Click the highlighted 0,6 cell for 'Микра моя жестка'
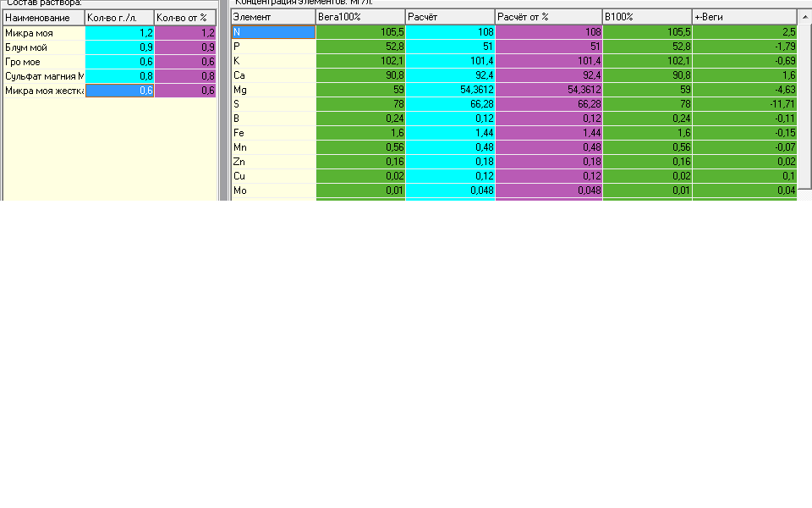Viewport: 812px width, 508px height. (x=119, y=91)
